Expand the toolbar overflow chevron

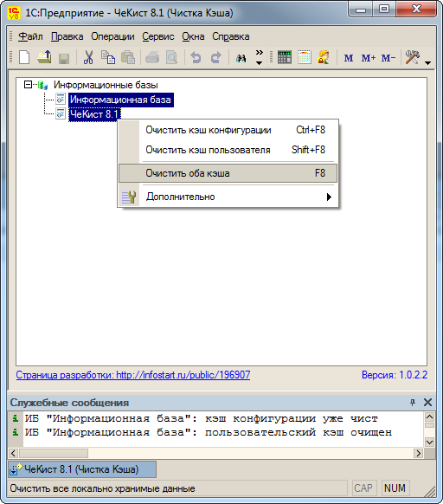click(260, 52)
